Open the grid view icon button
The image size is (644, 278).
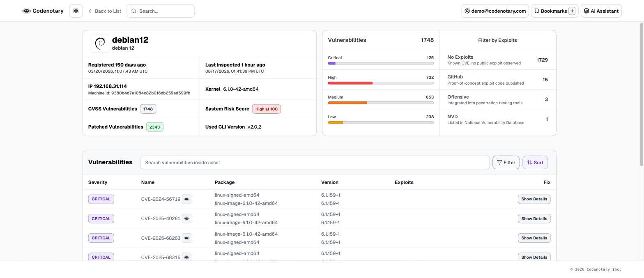click(x=76, y=11)
